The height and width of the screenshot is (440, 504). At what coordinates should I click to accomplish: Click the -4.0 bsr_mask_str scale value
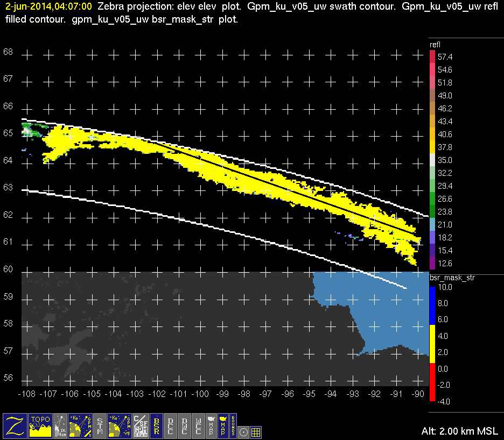pyautogui.click(x=444, y=401)
